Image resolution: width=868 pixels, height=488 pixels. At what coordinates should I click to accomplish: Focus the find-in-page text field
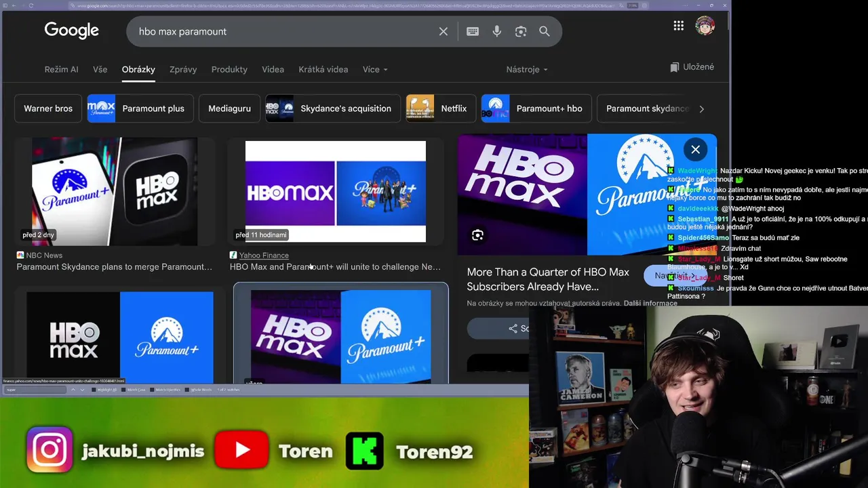[x=36, y=390]
